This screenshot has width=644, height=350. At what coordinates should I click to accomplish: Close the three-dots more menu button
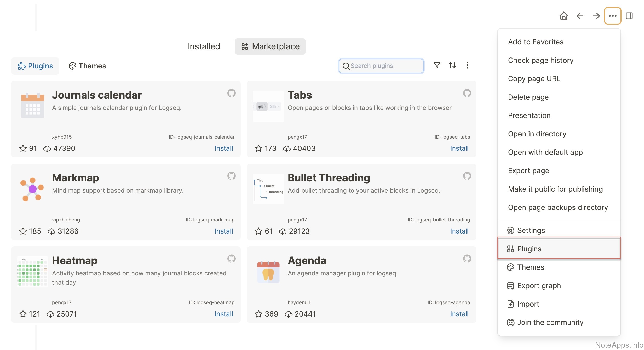coord(613,16)
